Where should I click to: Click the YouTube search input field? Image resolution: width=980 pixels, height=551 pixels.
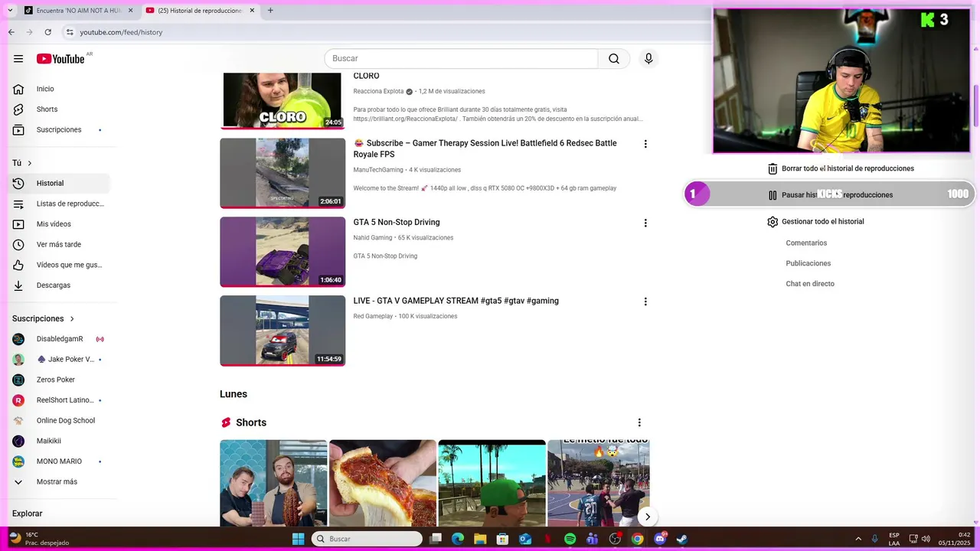tap(461, 59)
